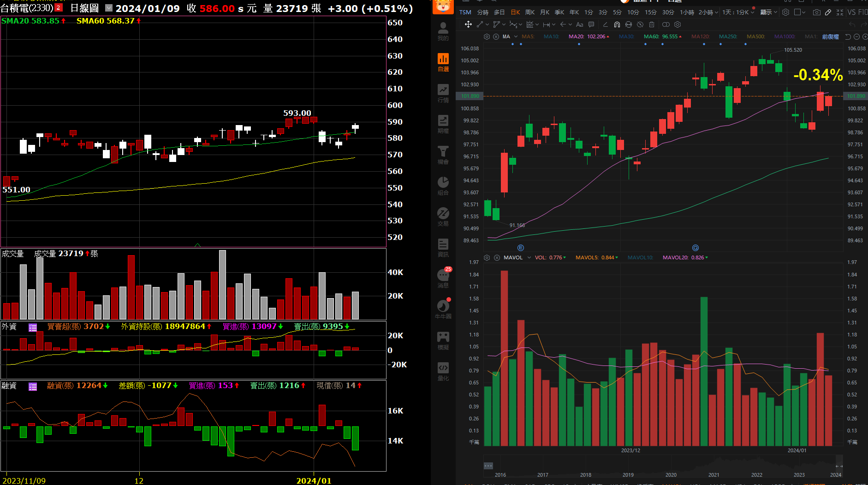Viewport: 868px width, 485px height.
Task: Click the pencil draw icon in top toolbar
Action: 828,12
